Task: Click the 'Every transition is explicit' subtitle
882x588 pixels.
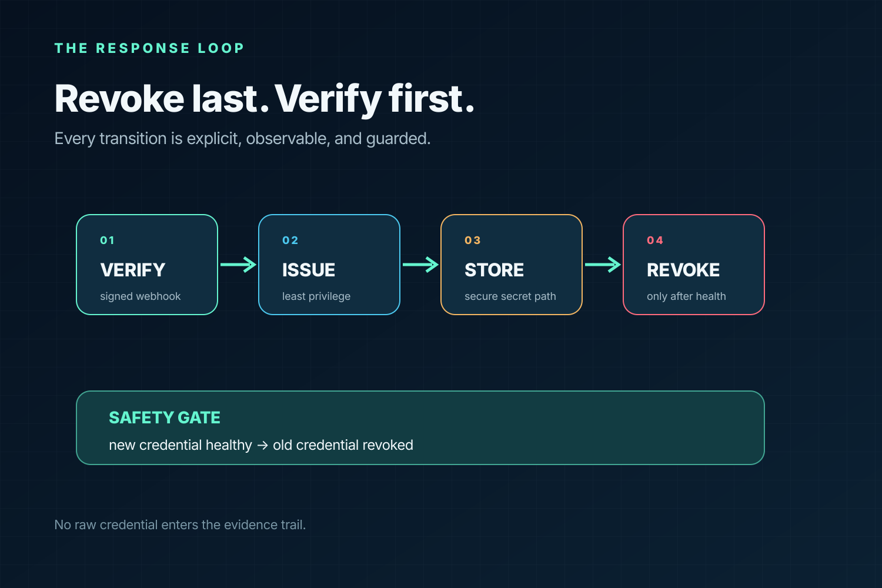Action: 242,139
